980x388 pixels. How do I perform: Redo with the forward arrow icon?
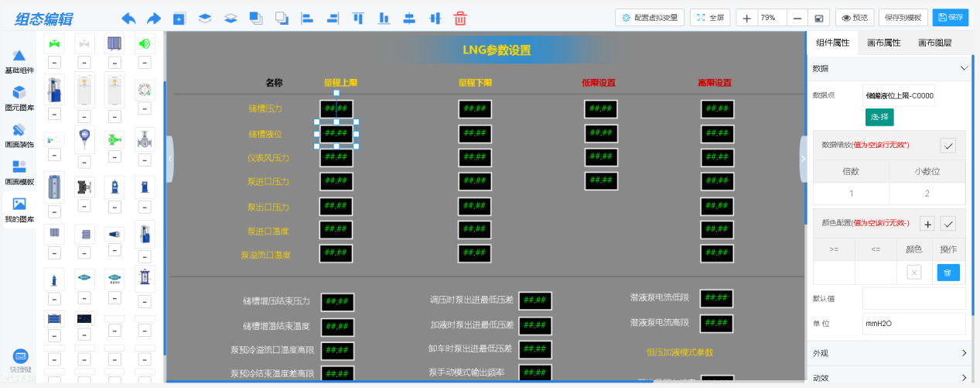[154, 18]
